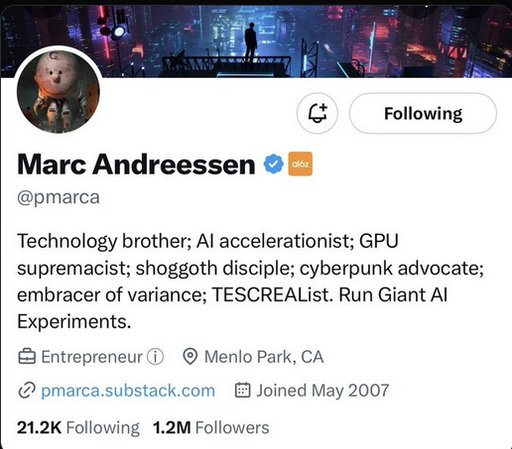Click the notification bell icon
The image size is (512, 449).
coord(317,113)
